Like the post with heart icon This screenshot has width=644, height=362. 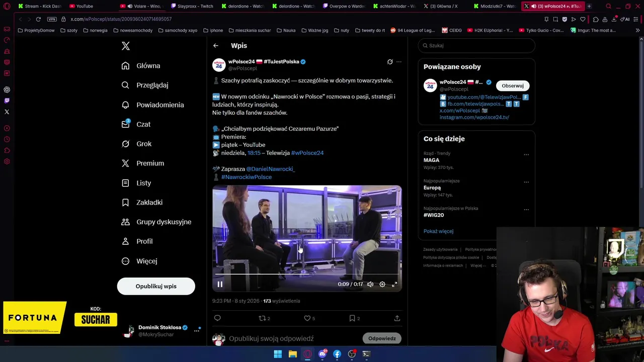coord(309,318)
